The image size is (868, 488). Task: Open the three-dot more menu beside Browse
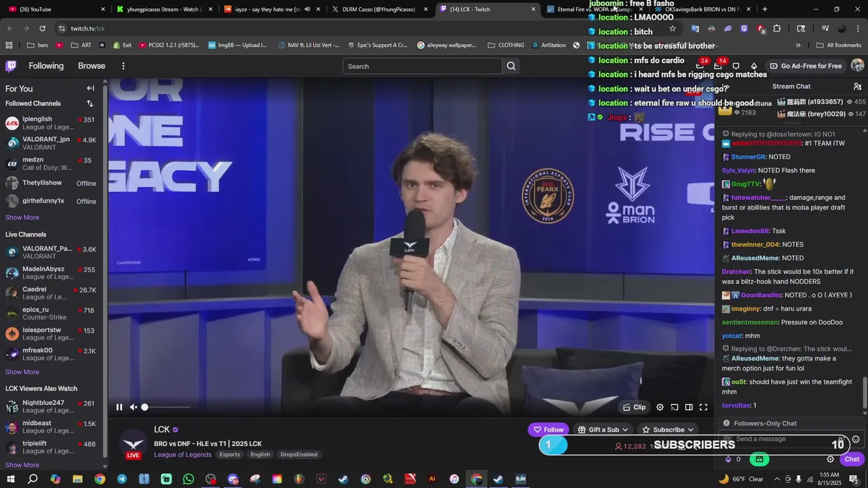point(123,66)
